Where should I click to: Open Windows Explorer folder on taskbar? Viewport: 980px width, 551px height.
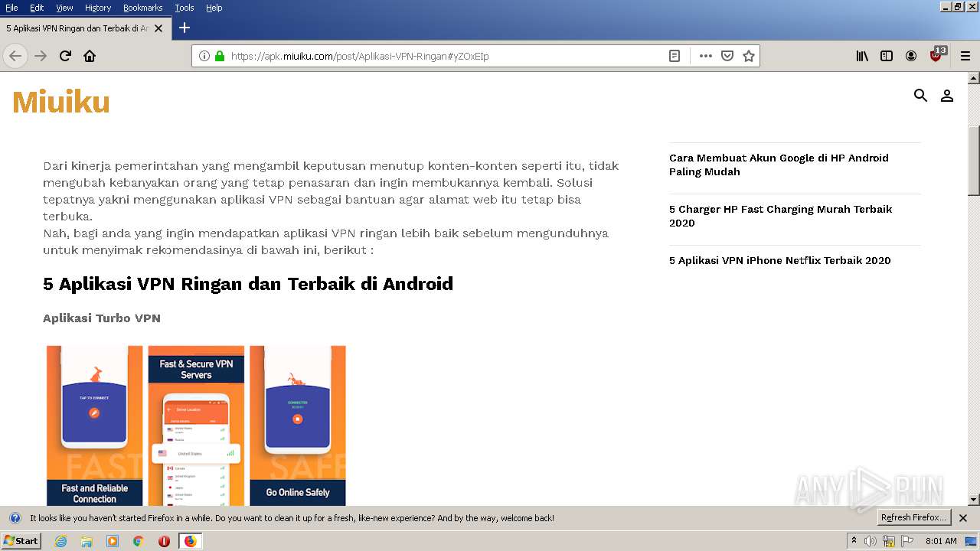(87, 541)
